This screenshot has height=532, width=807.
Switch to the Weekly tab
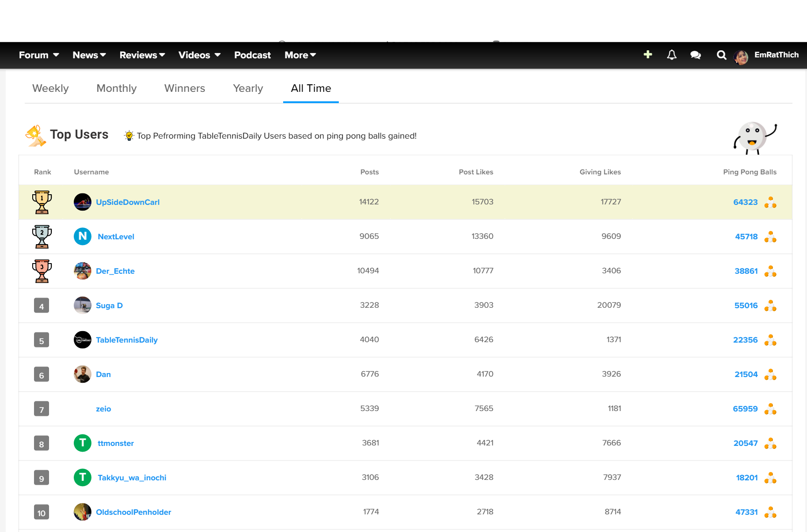(50, 88)
